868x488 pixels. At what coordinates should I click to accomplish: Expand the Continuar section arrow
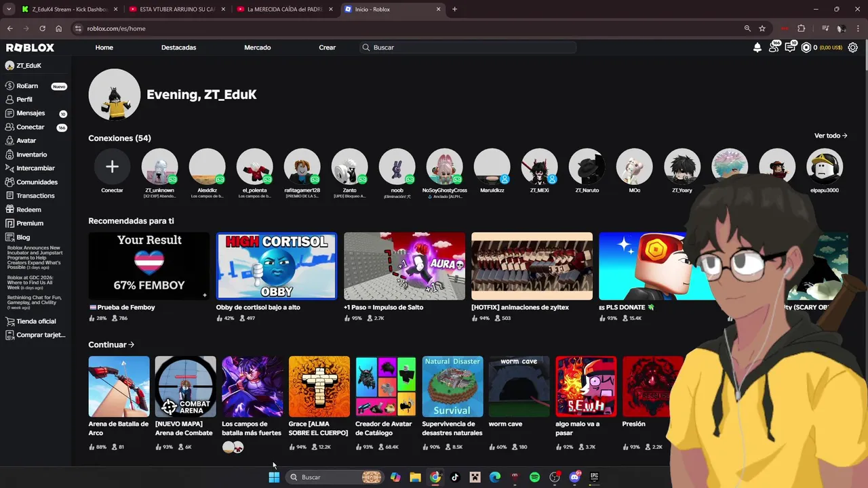click(x=131, y=344)
